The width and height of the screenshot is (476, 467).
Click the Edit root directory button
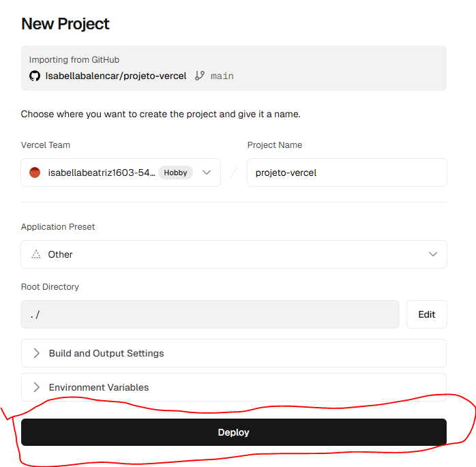click(427, 314)
